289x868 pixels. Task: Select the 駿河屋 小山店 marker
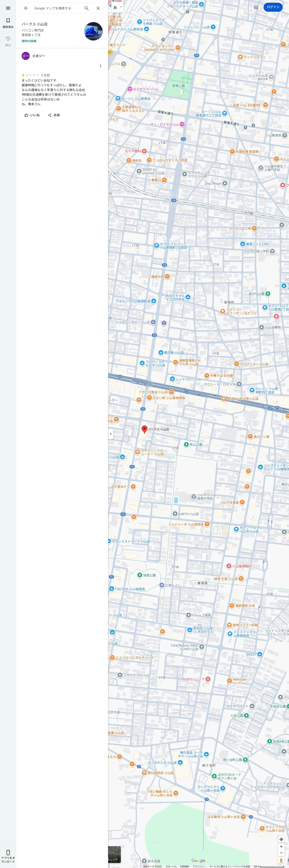coord(161,352)
